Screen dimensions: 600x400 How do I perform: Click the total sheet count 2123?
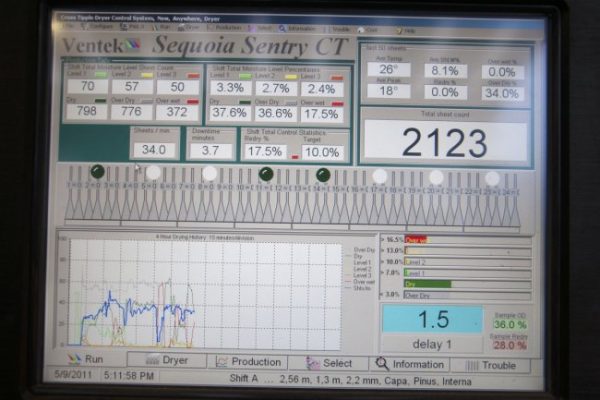coord(445,142)
